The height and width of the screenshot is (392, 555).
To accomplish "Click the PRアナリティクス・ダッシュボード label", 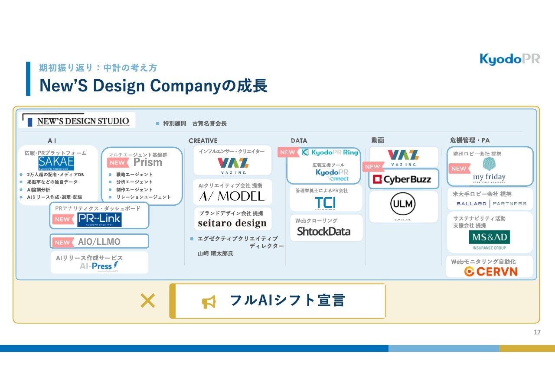I will point(98,208).
